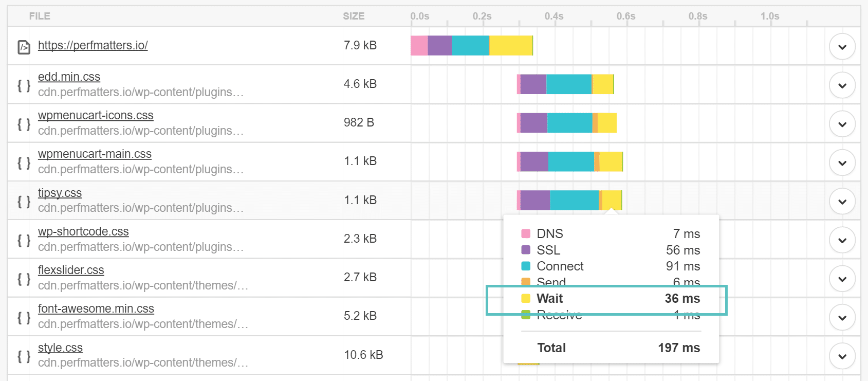Click the CSS braces icon for style.css
This screenshot has width=868, height=381.
pos(24,356)
